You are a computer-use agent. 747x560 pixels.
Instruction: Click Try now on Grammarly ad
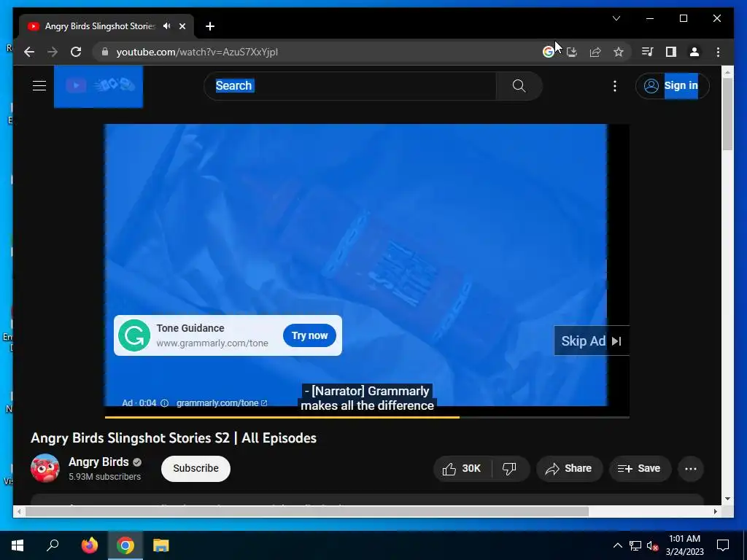(x=309, y=335)
